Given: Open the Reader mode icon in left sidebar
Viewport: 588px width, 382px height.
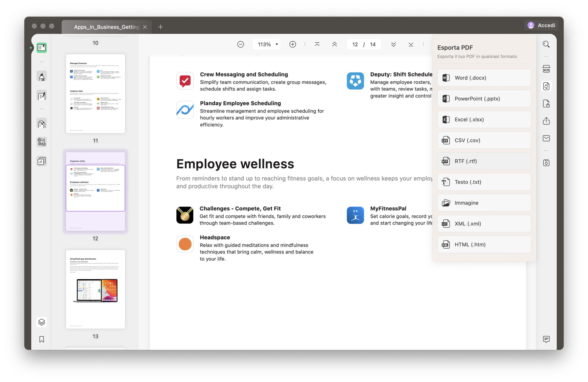Looking at the screenshot, I should click(42, 48).
